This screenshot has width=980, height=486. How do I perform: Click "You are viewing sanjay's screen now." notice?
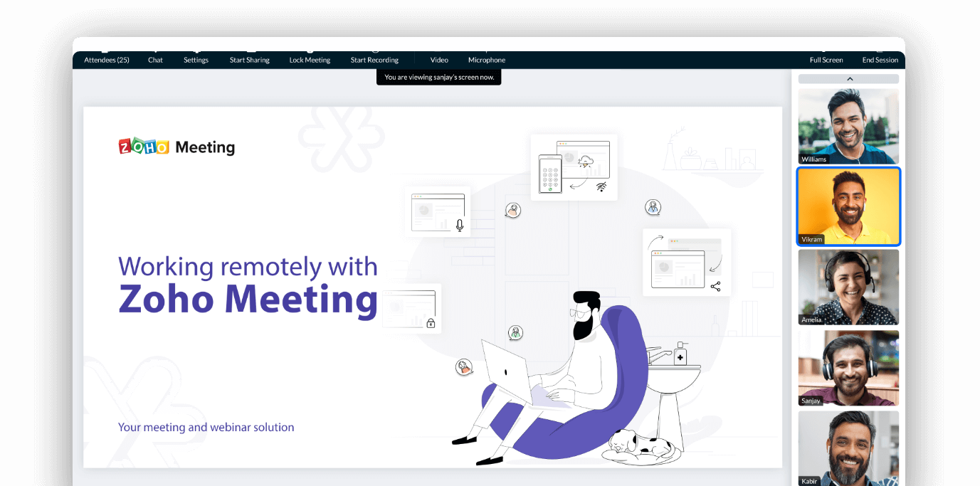coord(439,77)
